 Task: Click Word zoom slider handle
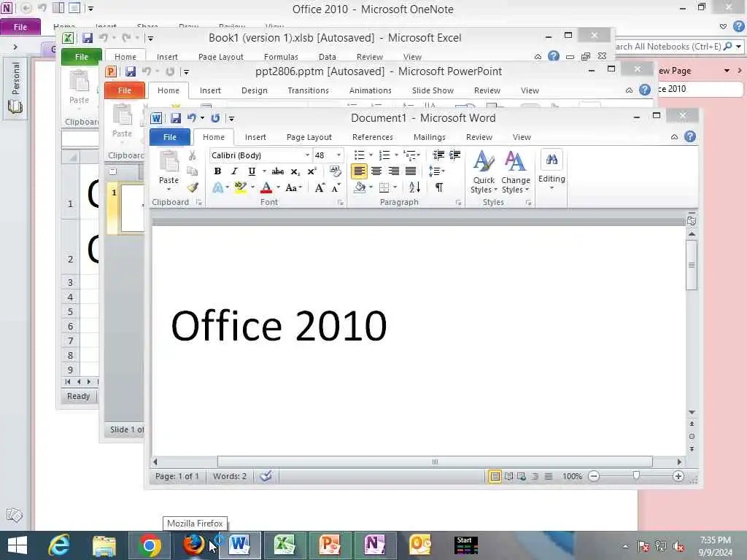[x=636, y=475]
